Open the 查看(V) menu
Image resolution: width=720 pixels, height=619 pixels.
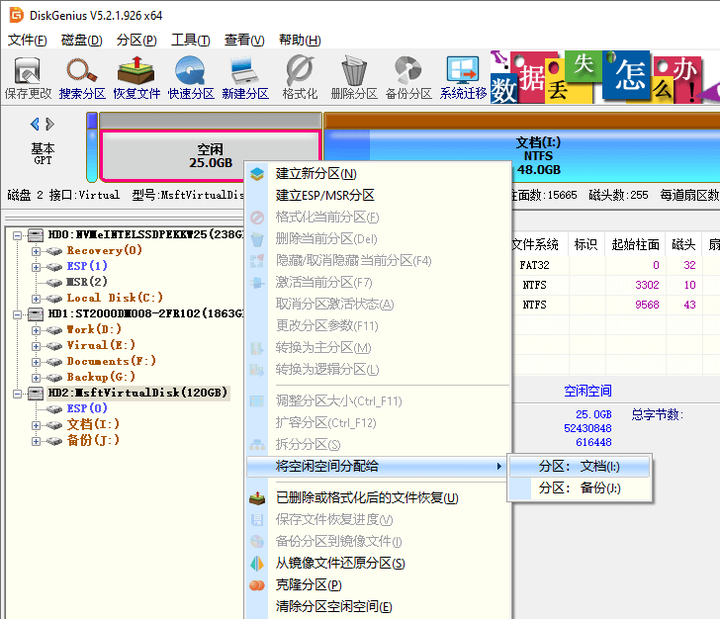pos(244,40)
